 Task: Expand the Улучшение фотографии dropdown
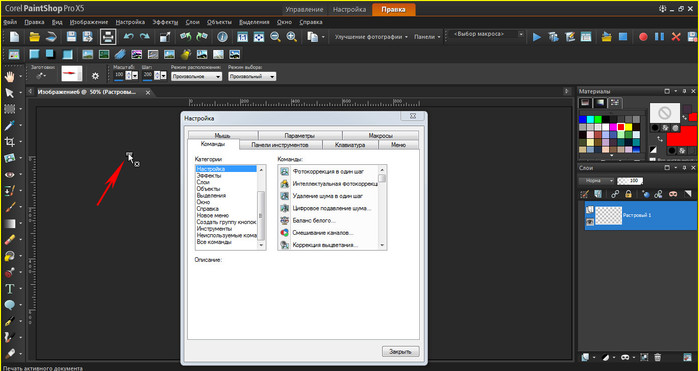pyautogui.click(x=371, y=37)
